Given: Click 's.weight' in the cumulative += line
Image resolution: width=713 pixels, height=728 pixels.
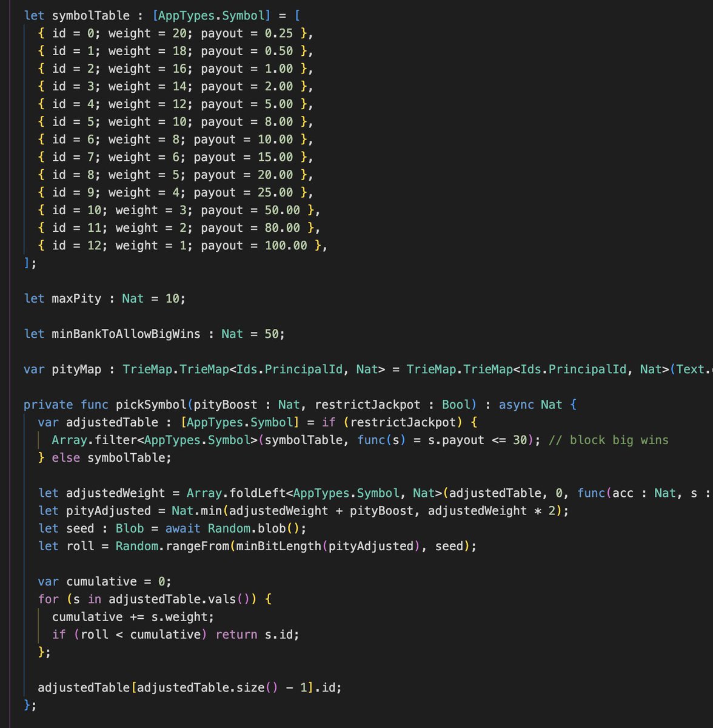Looking at the screenshot, I should (x=179, y=617).
